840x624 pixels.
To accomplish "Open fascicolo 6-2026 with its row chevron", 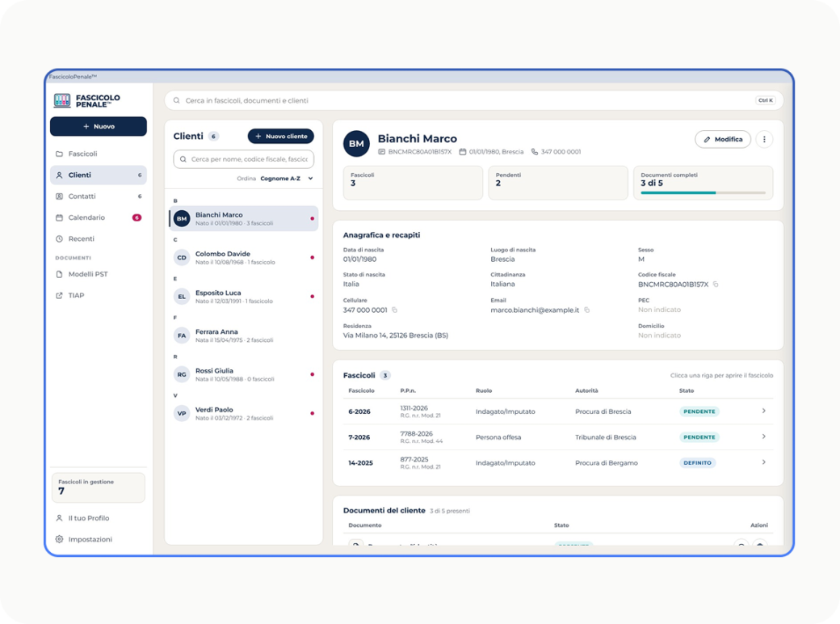I will 764,411.
